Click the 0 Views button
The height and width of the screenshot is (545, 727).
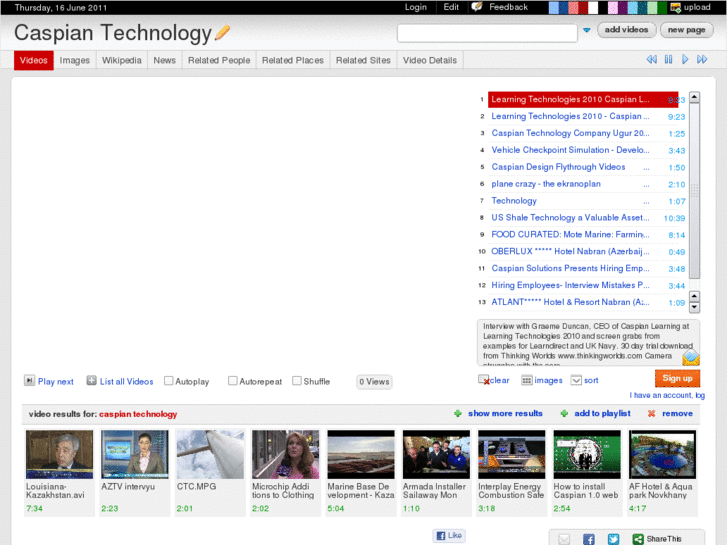pos(374,382)
